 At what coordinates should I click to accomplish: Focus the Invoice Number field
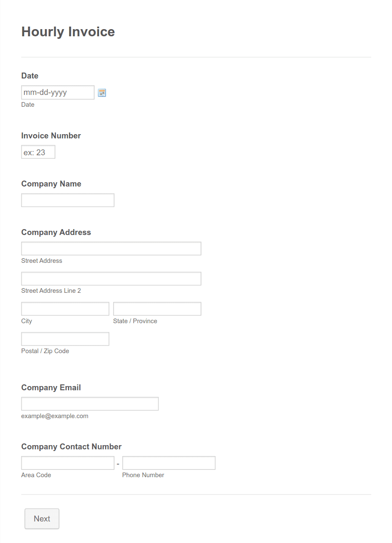pos(38,152)
